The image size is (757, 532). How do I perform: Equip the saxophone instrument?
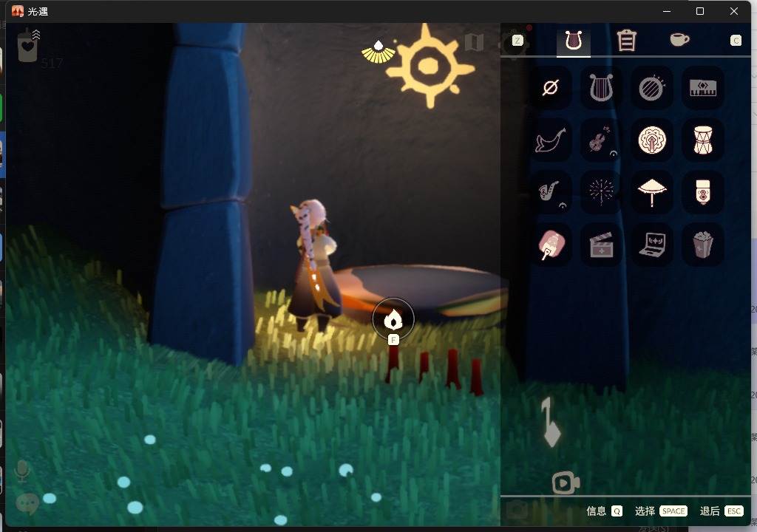pos(551,192)
